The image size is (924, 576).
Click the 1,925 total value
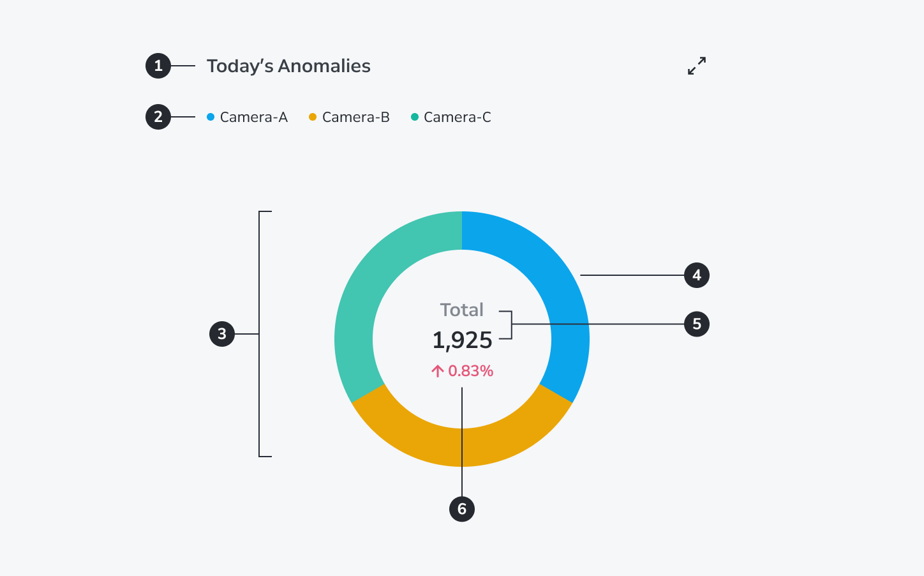click(462, 340)
